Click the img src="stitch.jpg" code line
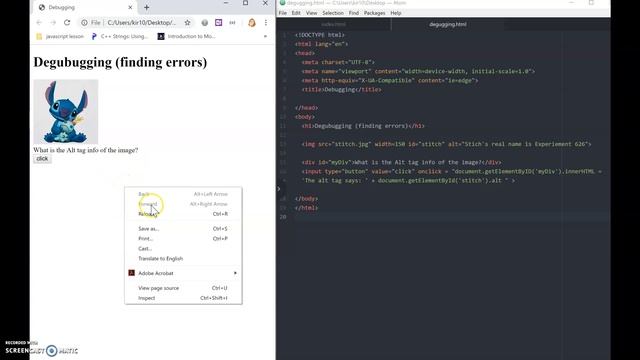This screenshot has width=640, height=360. [x=446, y=144]
